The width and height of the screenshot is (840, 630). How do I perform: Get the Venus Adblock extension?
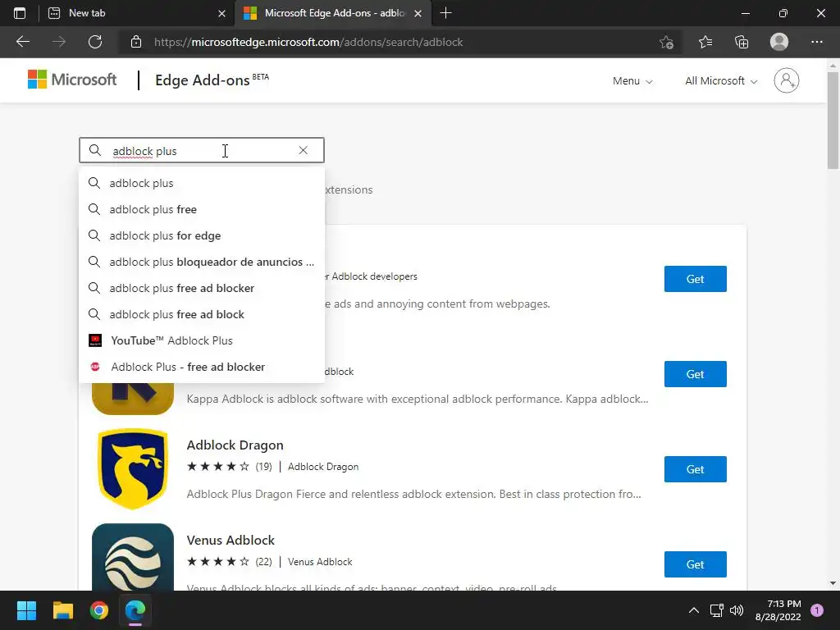[x=695, y=564]
